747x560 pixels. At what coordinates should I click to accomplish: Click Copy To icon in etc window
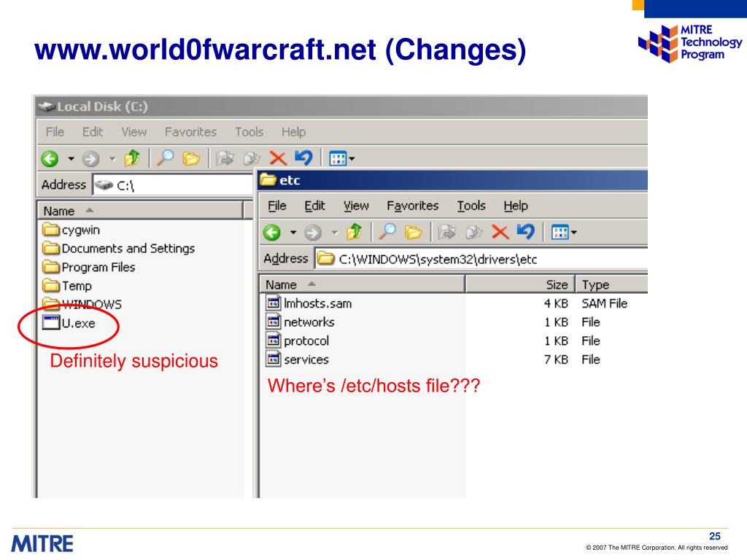pos(473,232)
